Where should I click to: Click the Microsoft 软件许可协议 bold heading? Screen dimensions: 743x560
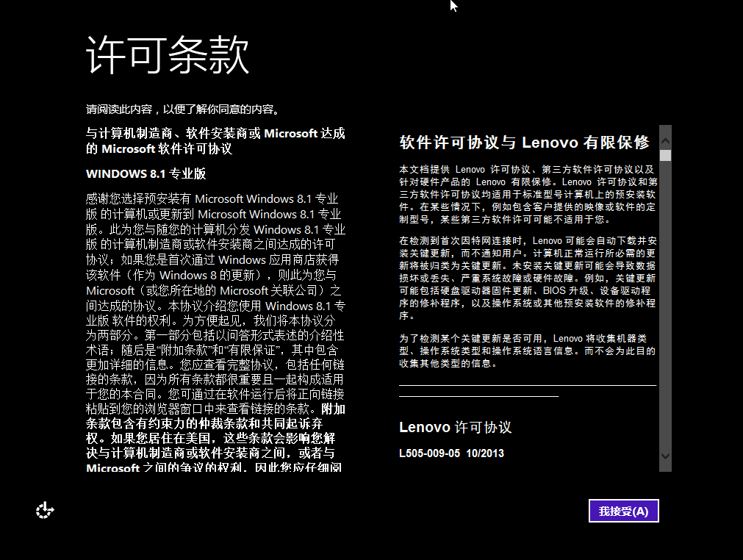[215, 141]
